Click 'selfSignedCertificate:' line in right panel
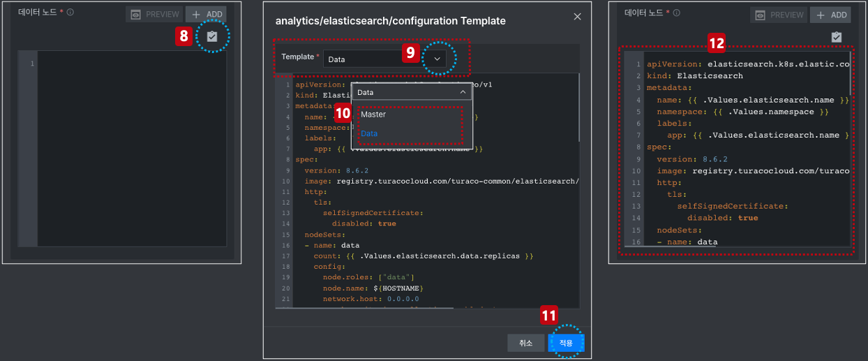 733,206
